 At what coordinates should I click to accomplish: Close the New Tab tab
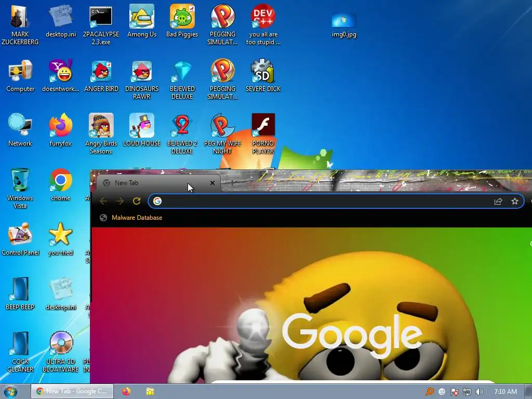pyautogui.click(x=212, y=183)
